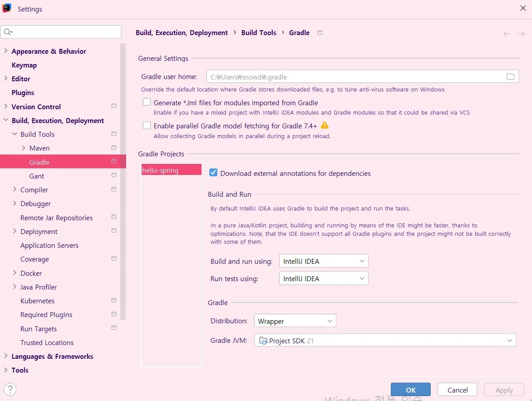Click the Apply button
Viewport: 532px width, 401px height.
tap(504, 389)
